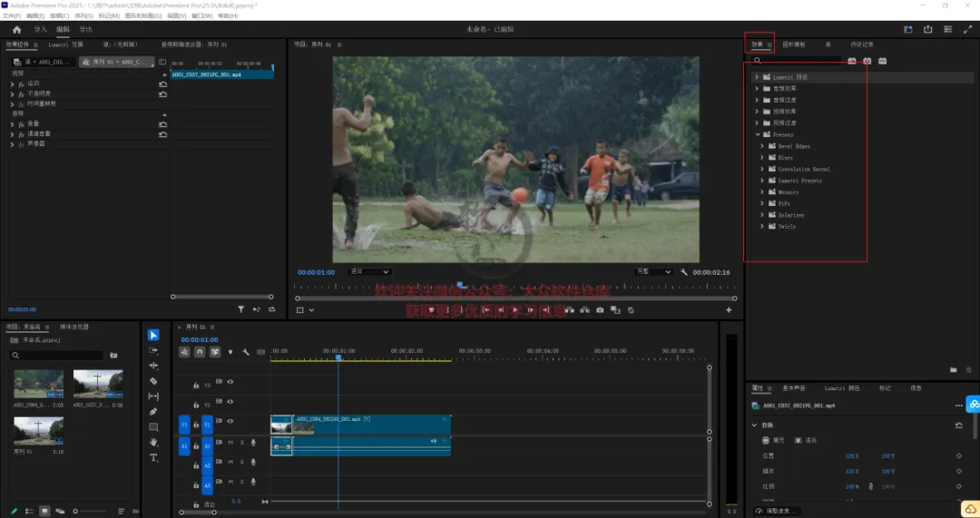Mute audio track A1
The height and width of the screenshot is (518, 980).
[x=230, y=443]
